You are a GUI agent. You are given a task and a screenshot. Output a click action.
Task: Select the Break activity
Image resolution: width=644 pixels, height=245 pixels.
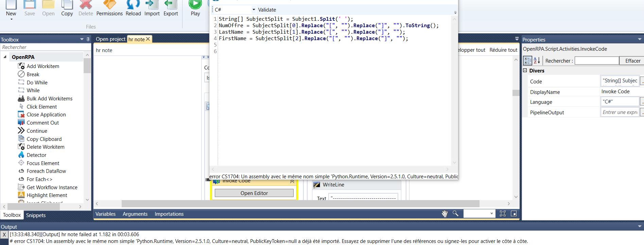33,74
